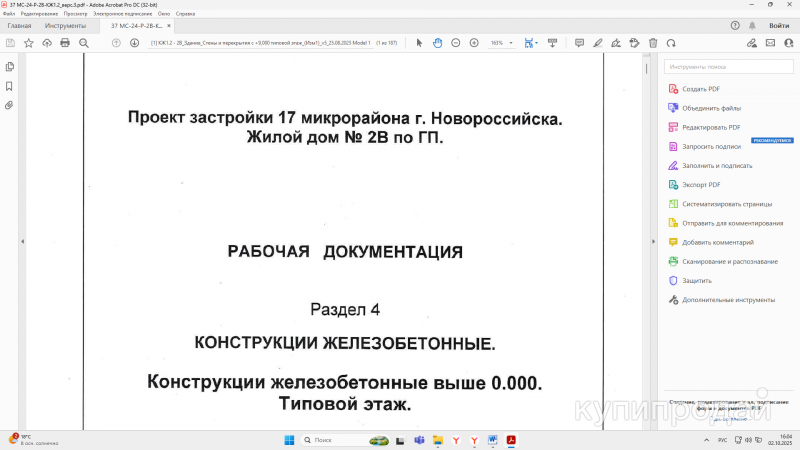
Task: Delete page with trash icon
Action: click(653, 43)
